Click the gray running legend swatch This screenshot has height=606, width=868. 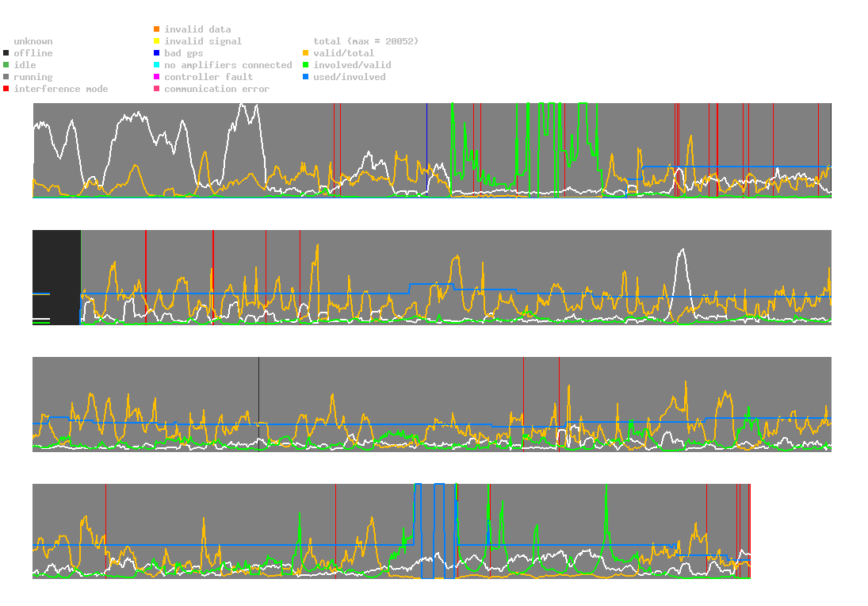6,77
